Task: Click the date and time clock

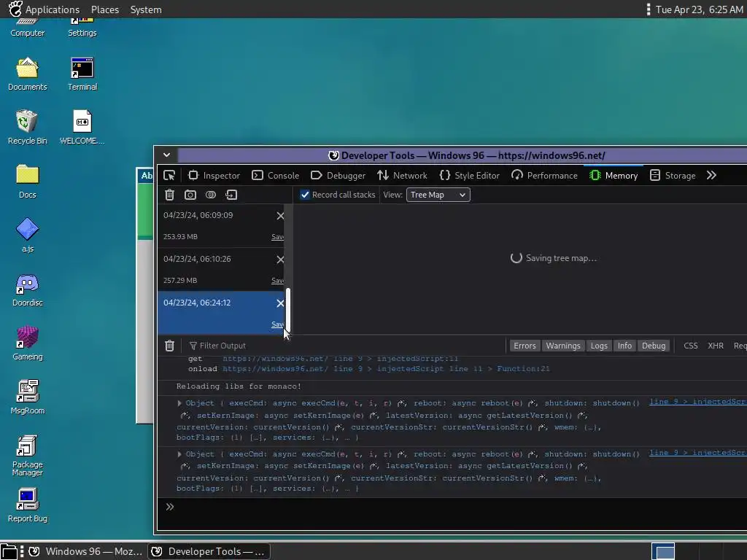Action: click(x=699, y=9)
